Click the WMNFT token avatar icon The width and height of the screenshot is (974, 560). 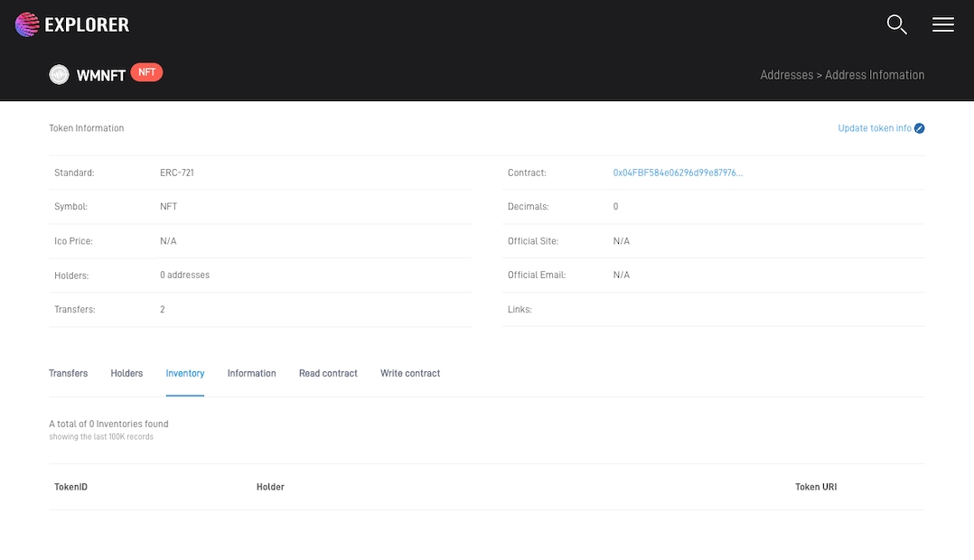pos(59,75)
